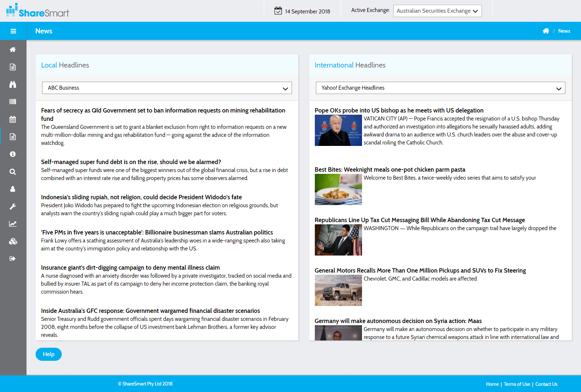Click the Help button
Viewport: 581px width, 392px height.
click(x=49, y=354)
